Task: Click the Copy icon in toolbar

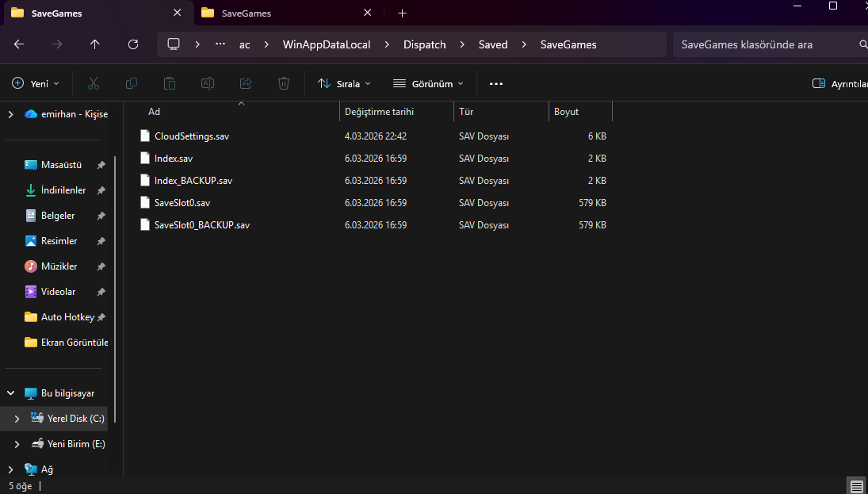Action: click(132, 83)
